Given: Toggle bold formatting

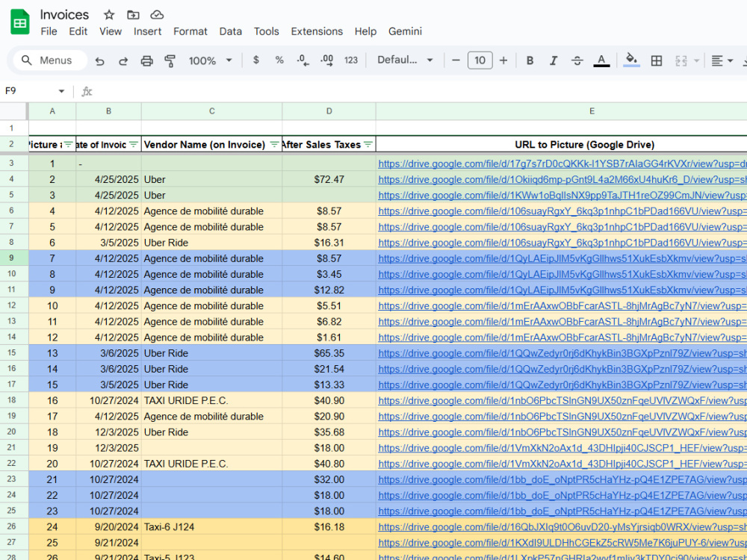Looking at the screenshot, I should [x=530, y=60].
